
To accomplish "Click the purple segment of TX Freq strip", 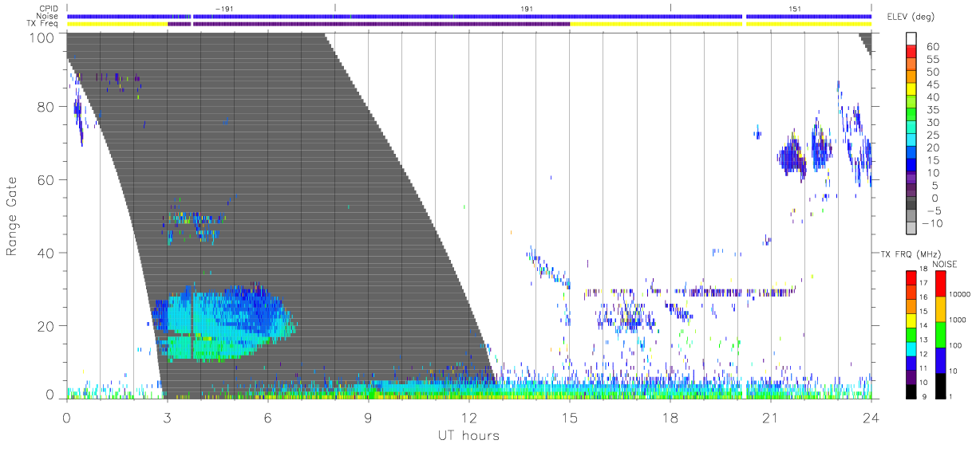I will pos(369,24).
